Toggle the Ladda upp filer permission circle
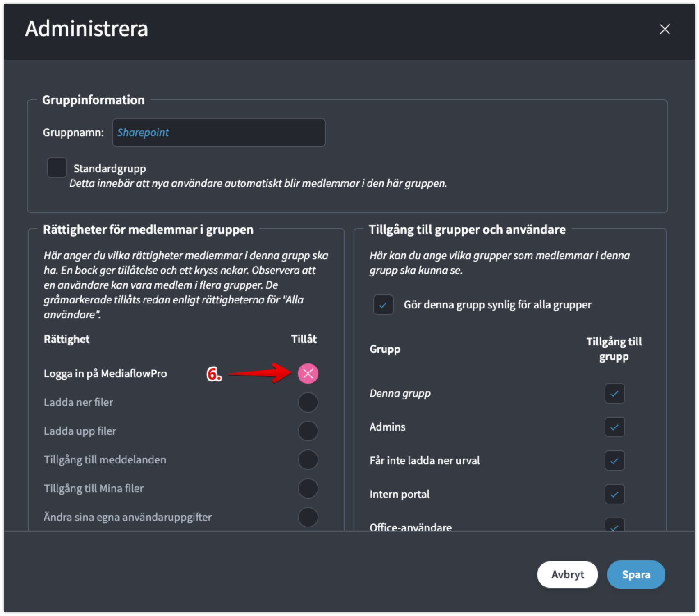 coord(308,431)
